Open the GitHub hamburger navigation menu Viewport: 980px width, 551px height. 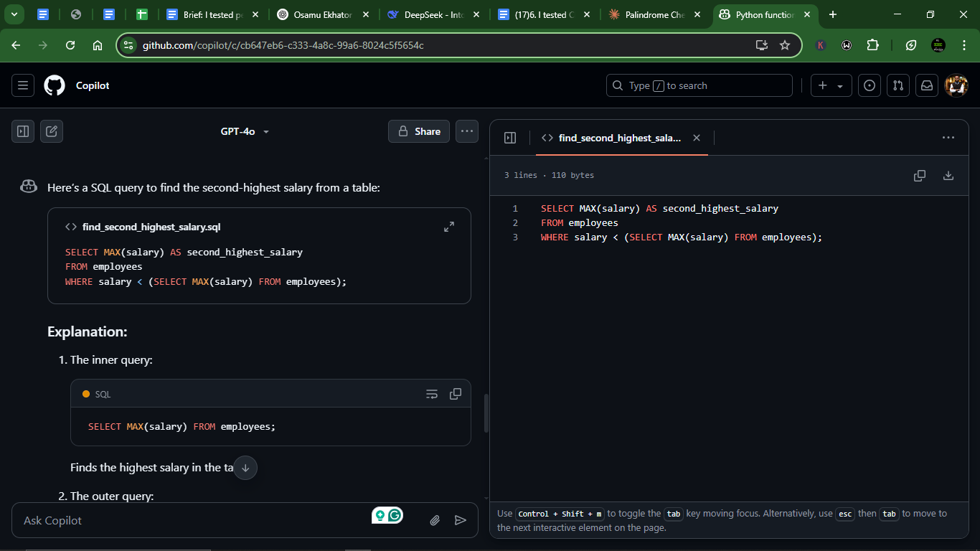click(x=23, y=85)
